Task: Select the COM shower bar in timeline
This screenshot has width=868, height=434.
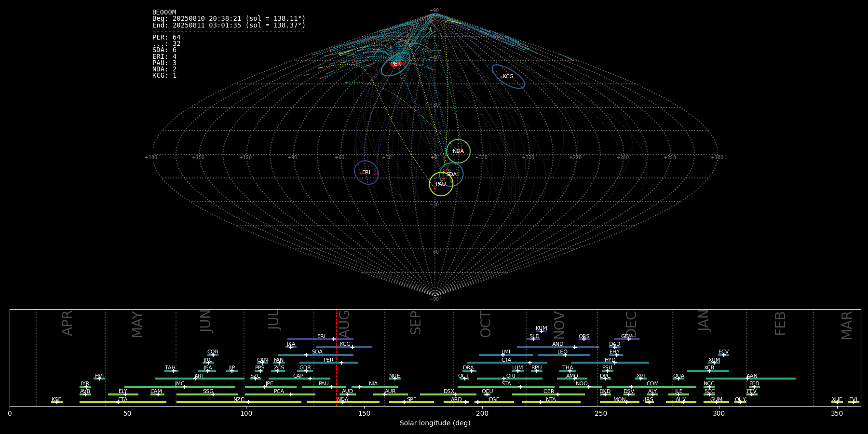Action: pyautogui.click(x=651, y=386)
